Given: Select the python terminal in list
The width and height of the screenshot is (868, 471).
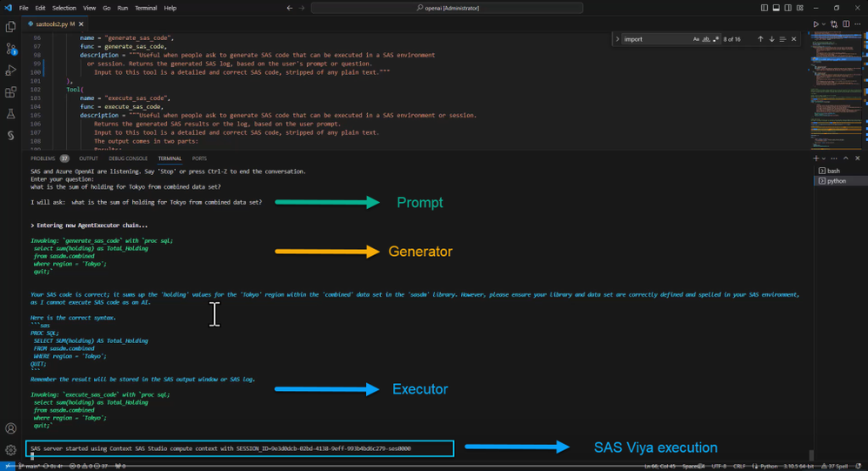Looking at the screenshot, I should tap(840, 181).
